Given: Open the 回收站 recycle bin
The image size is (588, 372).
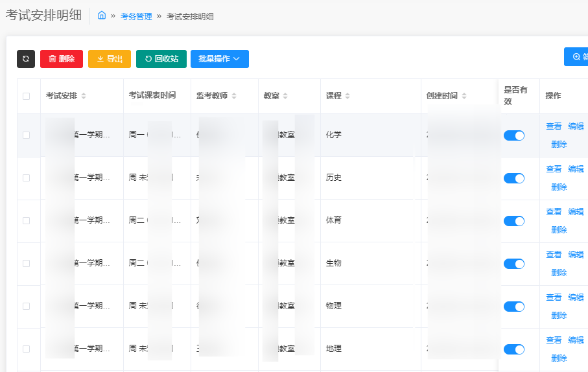Looking at the screenshot, I should pyautogui.click(x=161, y=59).
